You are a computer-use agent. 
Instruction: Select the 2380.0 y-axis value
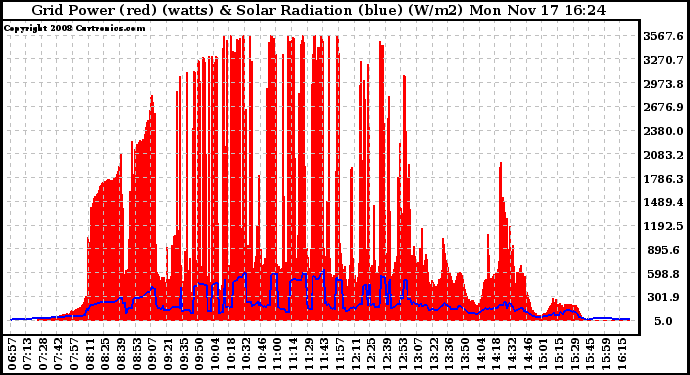663,131
